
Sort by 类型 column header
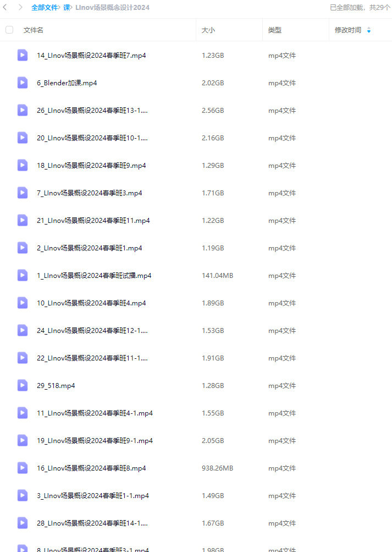[x=274, y=30]
